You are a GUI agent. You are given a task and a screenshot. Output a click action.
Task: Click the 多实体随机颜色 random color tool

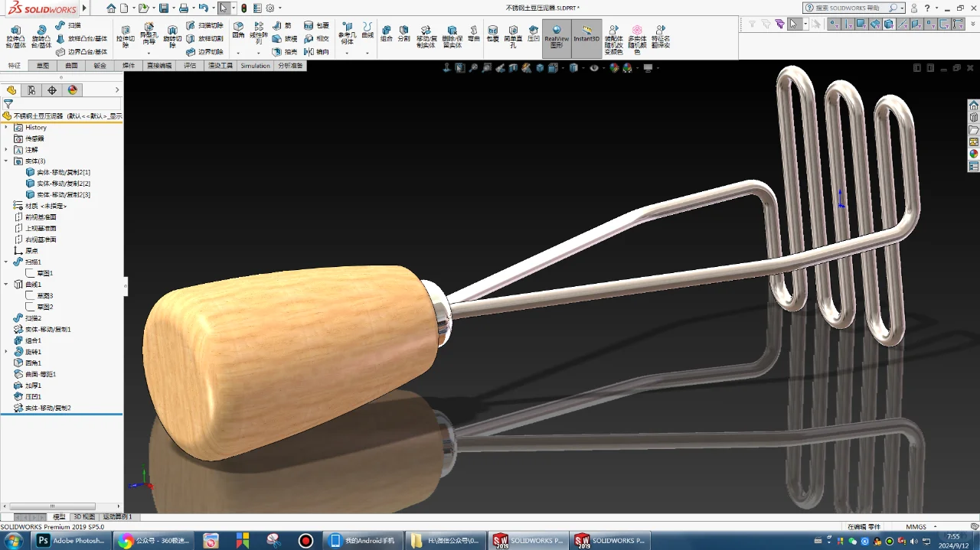637,39
